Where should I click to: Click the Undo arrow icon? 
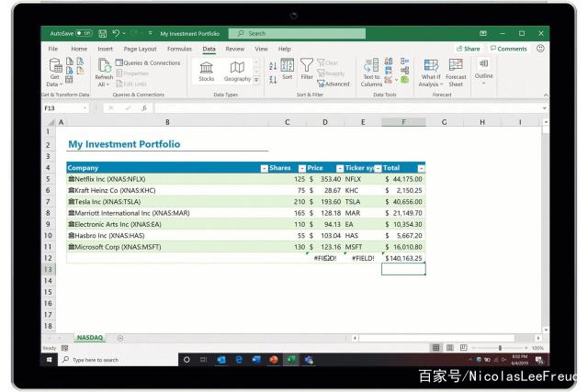point(116,33)
